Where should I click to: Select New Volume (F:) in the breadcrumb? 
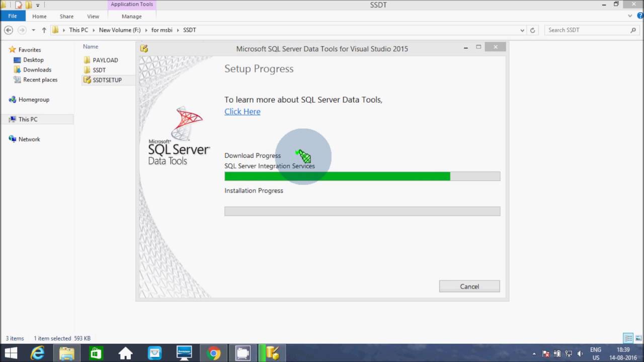(x=120, y=30)
